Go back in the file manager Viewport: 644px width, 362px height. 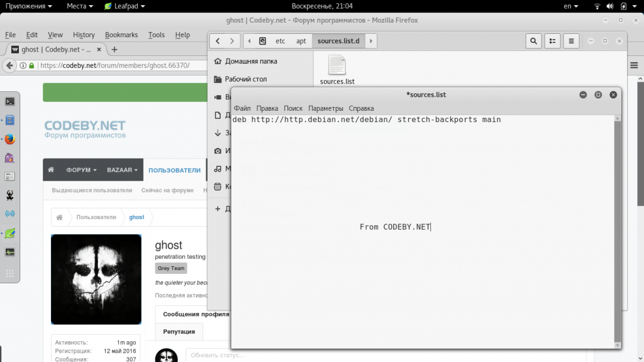click(218, 41)
